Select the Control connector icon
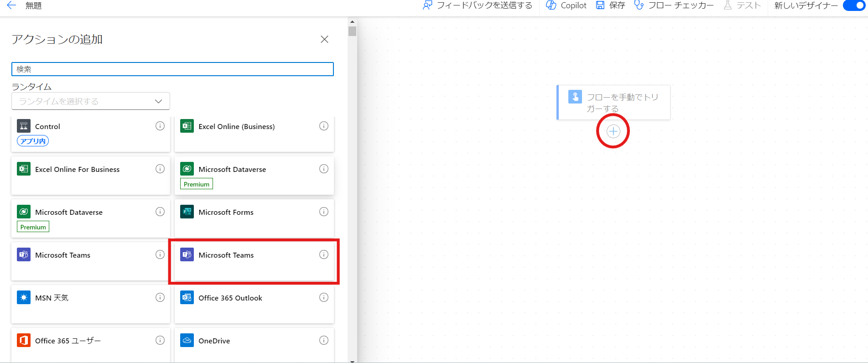Image resolution: width=868 pixels, height=363 pixels. point(24,126)
